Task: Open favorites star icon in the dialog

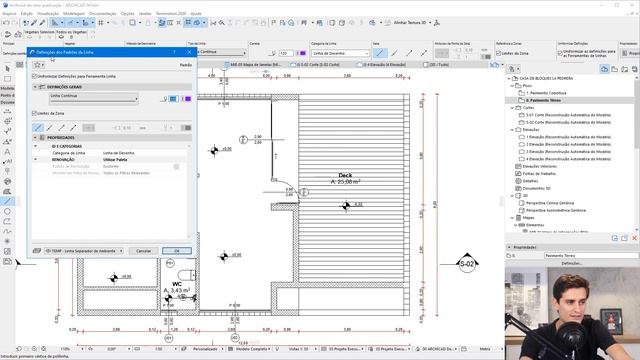Action: click(x=39, y=65)
